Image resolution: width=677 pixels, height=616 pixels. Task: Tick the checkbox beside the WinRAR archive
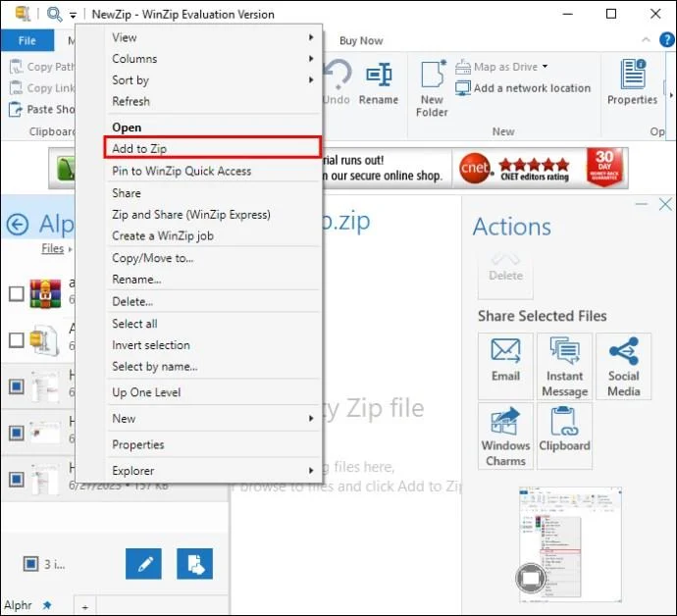coord(17,293)
